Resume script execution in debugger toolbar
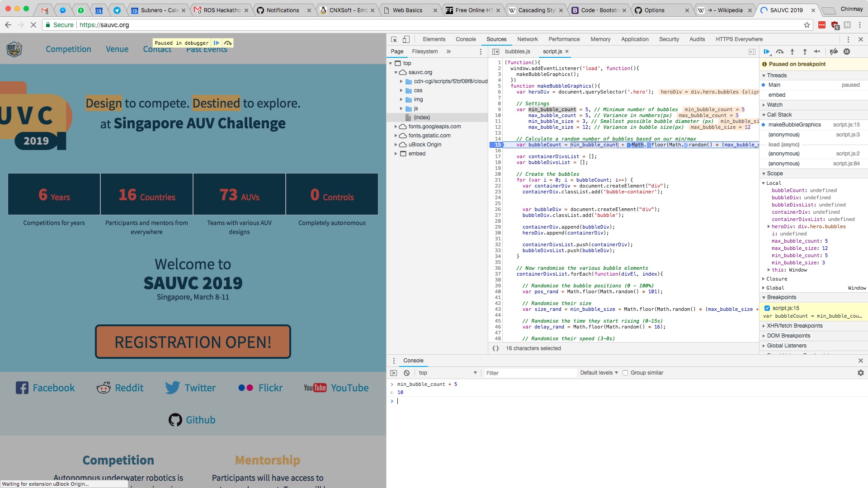Viewport: 868px width, 488px height. pos(767,52)
